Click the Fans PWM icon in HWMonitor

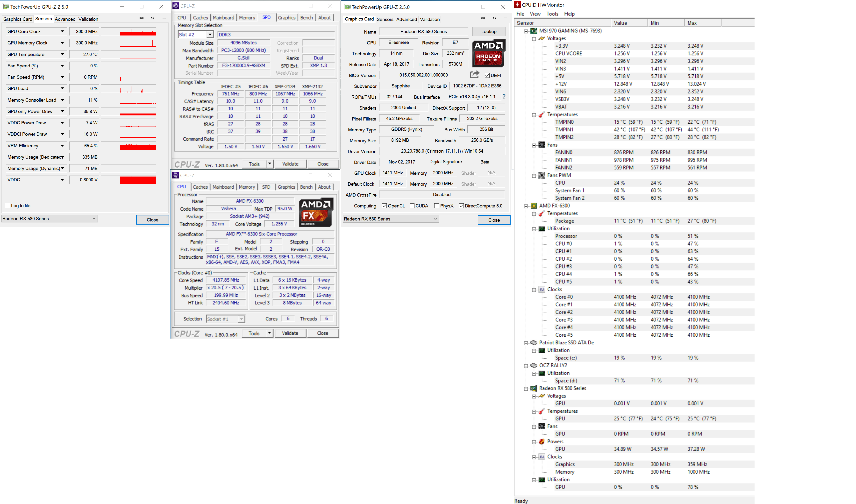tap(542, 175)
